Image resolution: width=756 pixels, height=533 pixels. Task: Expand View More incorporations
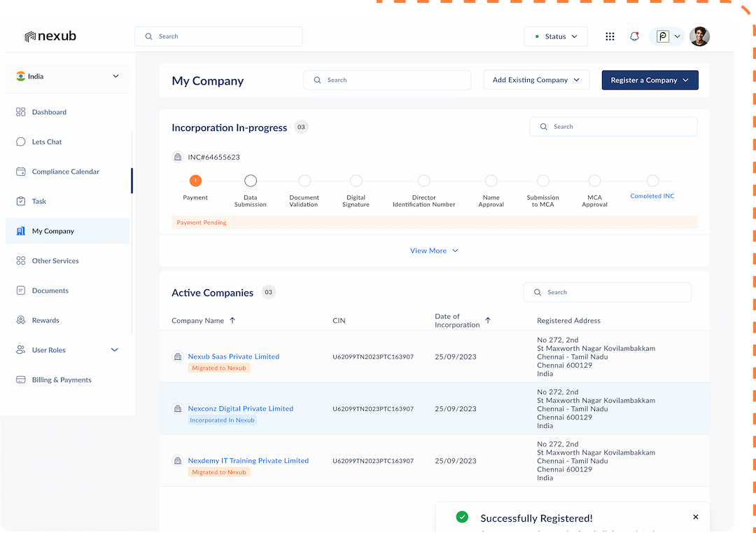[434, 251]
